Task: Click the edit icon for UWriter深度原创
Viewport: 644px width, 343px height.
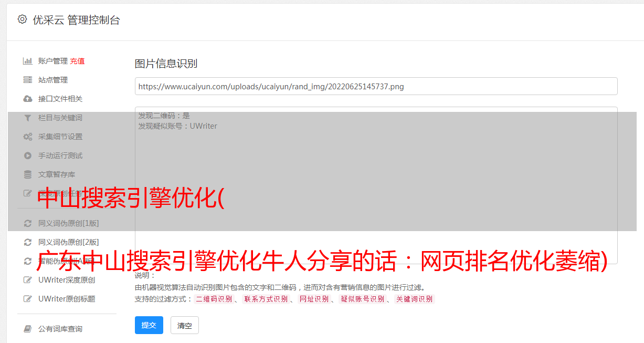Action: (28, 280)
